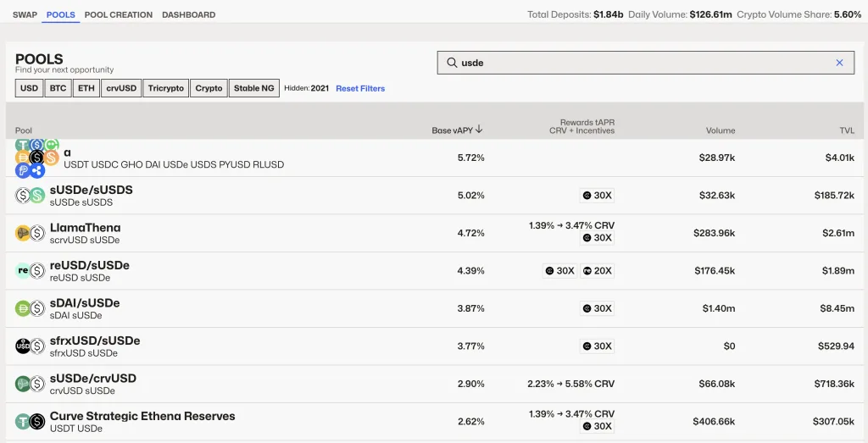Toggle the Tricrypto filter chip
This screenshot has height=443, width=868.
[x=166, y=88]
